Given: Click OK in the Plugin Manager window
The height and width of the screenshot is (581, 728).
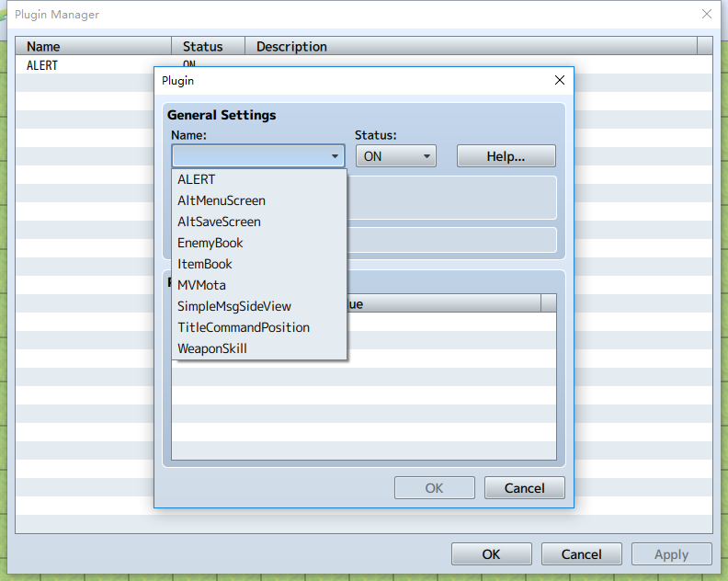Looking at the screenshot, I should click(492, 554).
